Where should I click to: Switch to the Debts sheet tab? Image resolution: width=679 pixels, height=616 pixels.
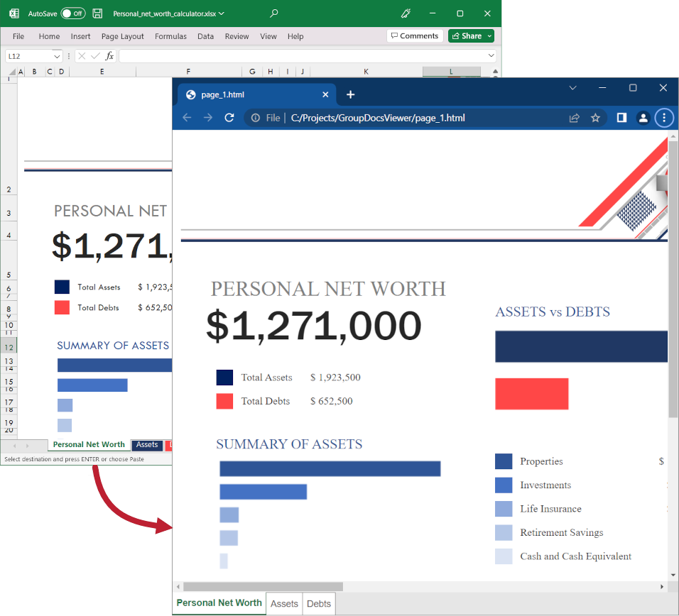(318, 603)
